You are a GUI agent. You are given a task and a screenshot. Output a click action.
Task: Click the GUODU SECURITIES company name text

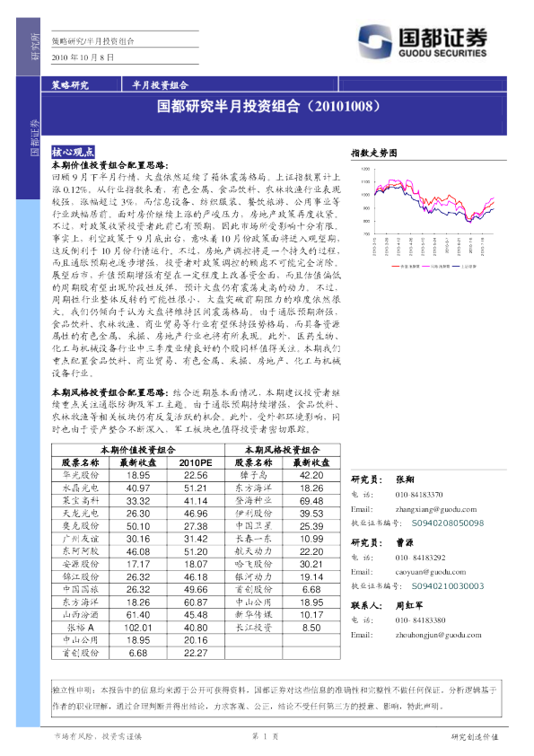point(442,53)
